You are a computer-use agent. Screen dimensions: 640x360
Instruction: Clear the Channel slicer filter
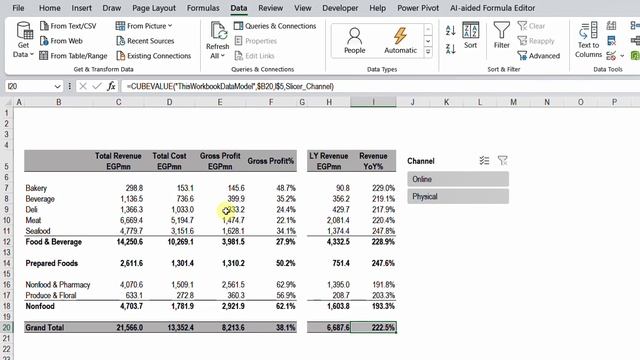(502, 161)
